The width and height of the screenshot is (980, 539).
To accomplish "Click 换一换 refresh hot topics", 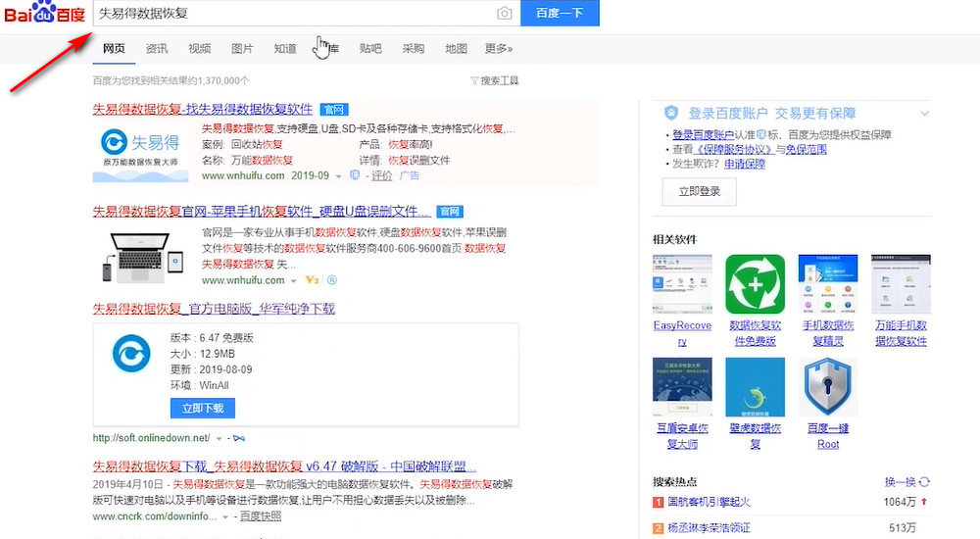I will point(906,482).
